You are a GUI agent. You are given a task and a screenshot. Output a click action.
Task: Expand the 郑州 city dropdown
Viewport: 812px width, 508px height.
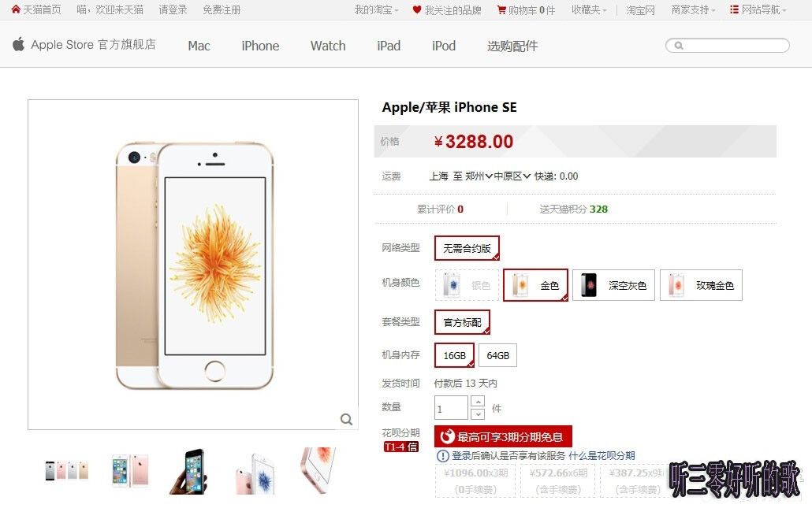click(x=479, y=176)
